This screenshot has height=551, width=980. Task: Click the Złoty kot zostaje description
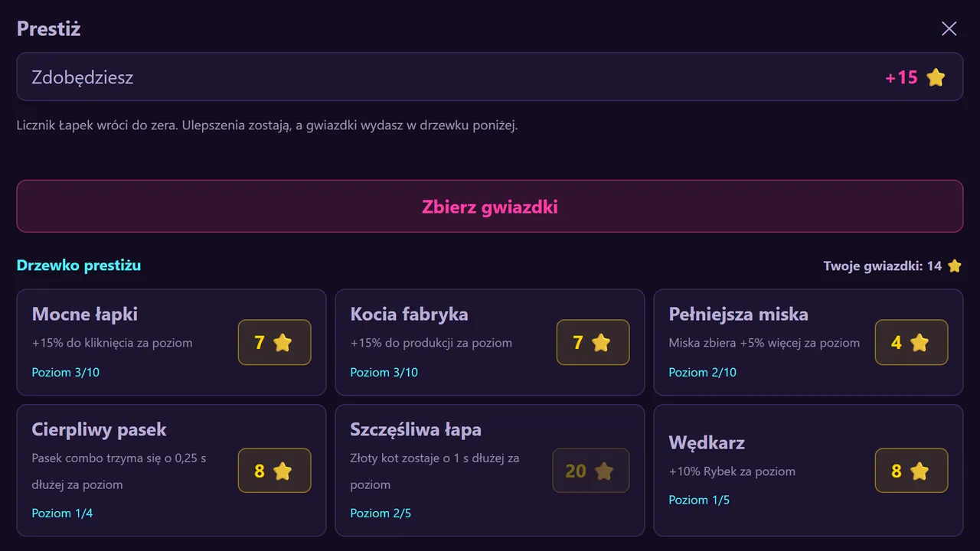tap(435, 471)
